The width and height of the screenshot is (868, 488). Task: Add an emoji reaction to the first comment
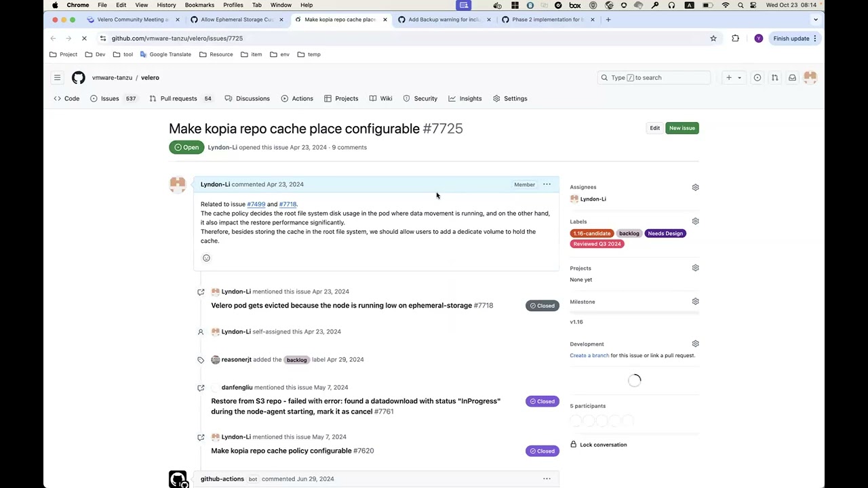tap(206, 258)
